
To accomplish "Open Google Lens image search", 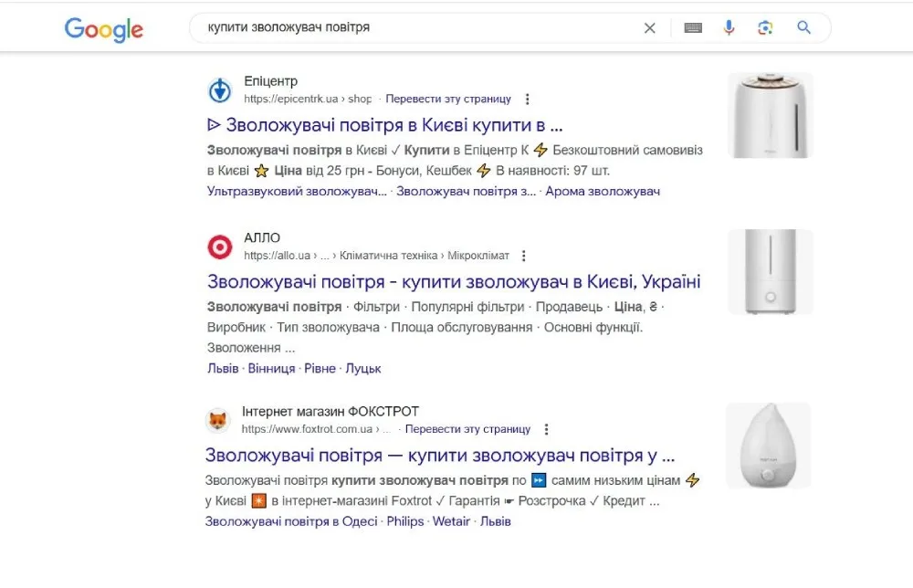I will pyautogui.click(x=767, y=27).
